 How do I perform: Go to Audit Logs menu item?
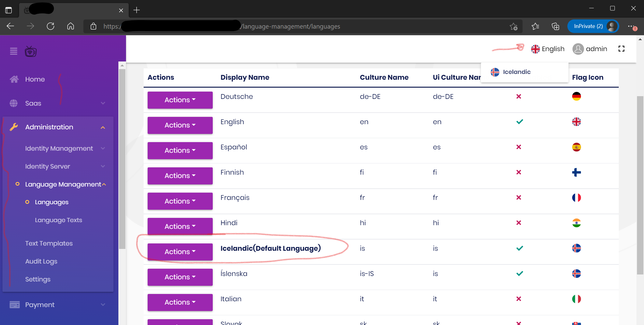click(41, 261)
